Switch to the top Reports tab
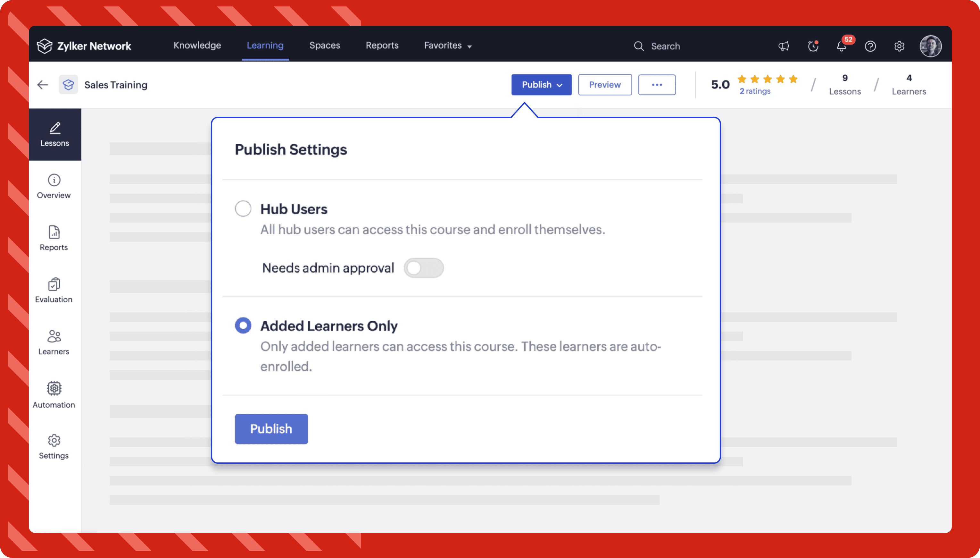 [382, 46]
